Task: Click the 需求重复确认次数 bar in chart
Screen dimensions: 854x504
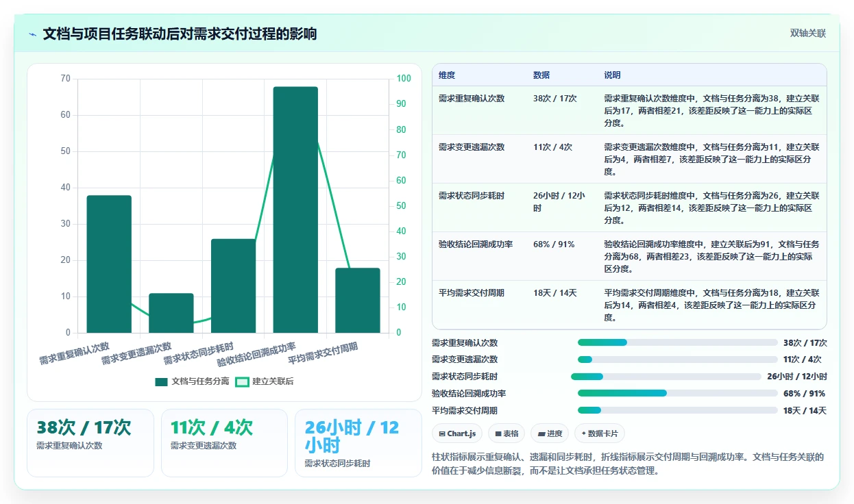Action: (109, 264)
